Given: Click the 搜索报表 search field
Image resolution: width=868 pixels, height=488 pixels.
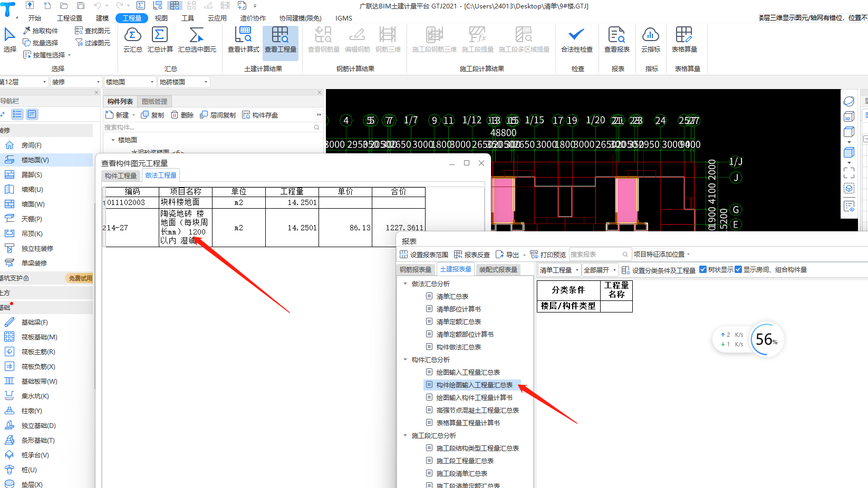Looking at the screenshot, I should click(x=600, y=254).
